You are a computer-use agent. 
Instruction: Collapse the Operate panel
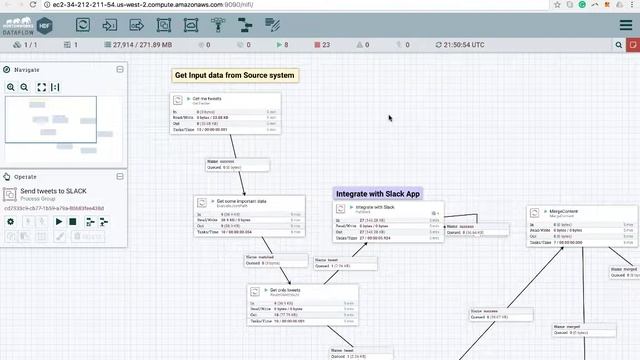[x=120, y=176]
